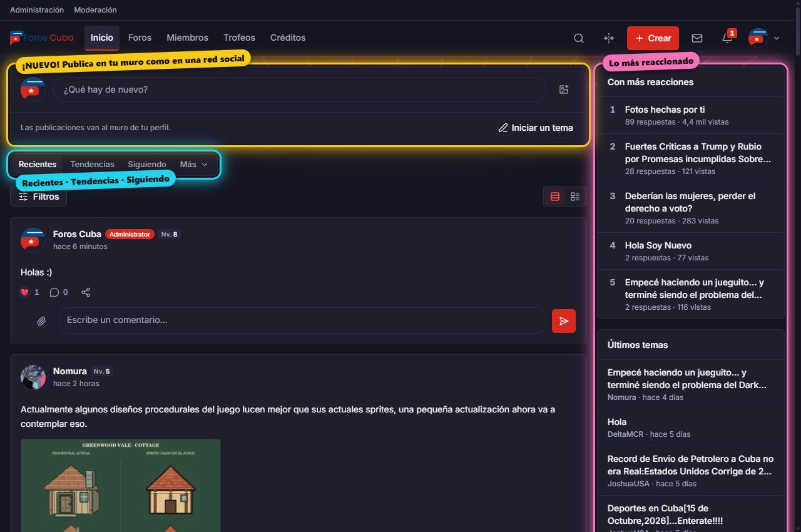The image size is (801, 532).
Task: Select the Tendencias feed tab
Action: [93, 164]
